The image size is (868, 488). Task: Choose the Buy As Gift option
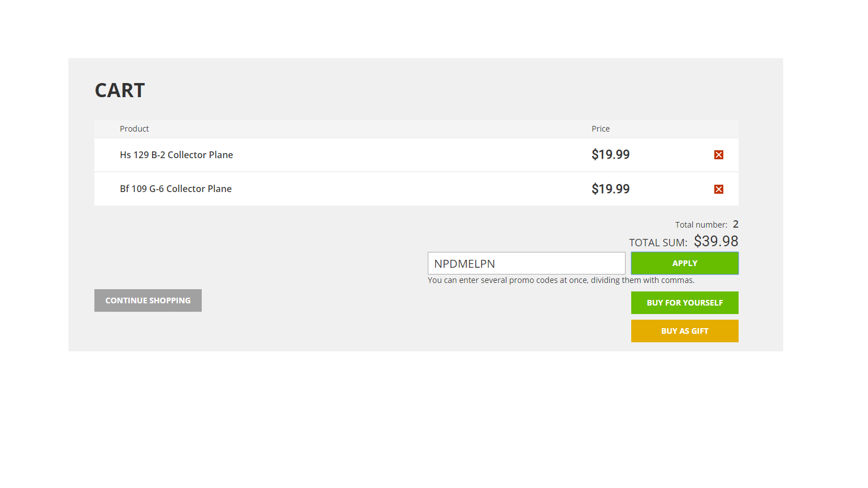coord(684,331)
